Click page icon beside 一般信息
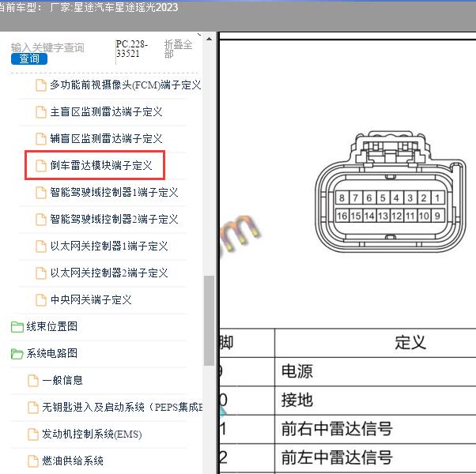 pos(32,381)
